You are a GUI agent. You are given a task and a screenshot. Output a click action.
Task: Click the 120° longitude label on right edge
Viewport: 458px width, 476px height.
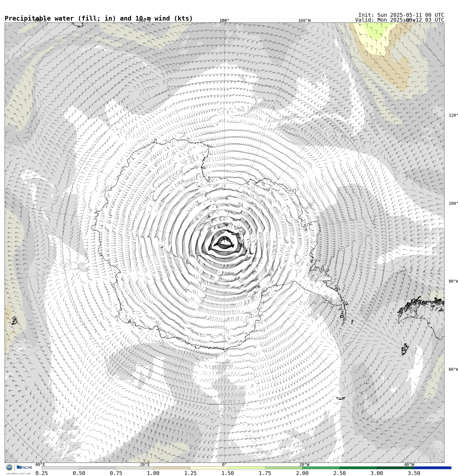pos(453,115)
